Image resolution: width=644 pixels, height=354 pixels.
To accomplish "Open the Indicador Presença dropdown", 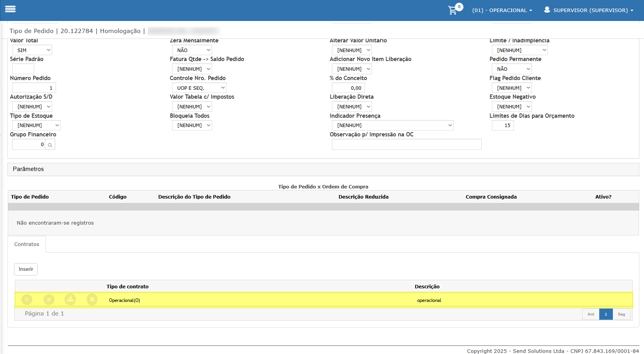I will coord(392,126).
